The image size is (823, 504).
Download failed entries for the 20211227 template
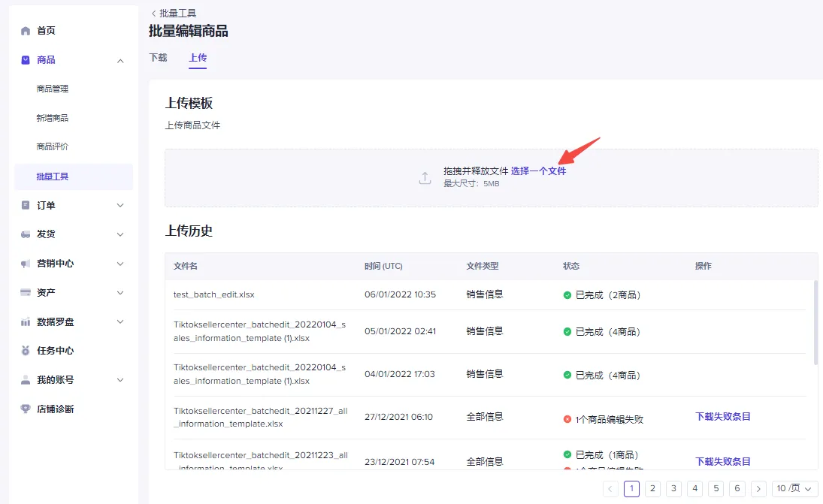[x=722, y=416]
